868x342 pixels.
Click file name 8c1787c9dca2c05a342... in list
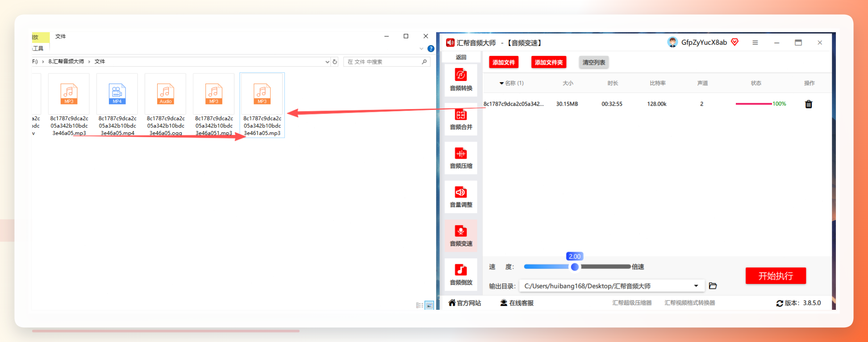(x=513, y=104)
